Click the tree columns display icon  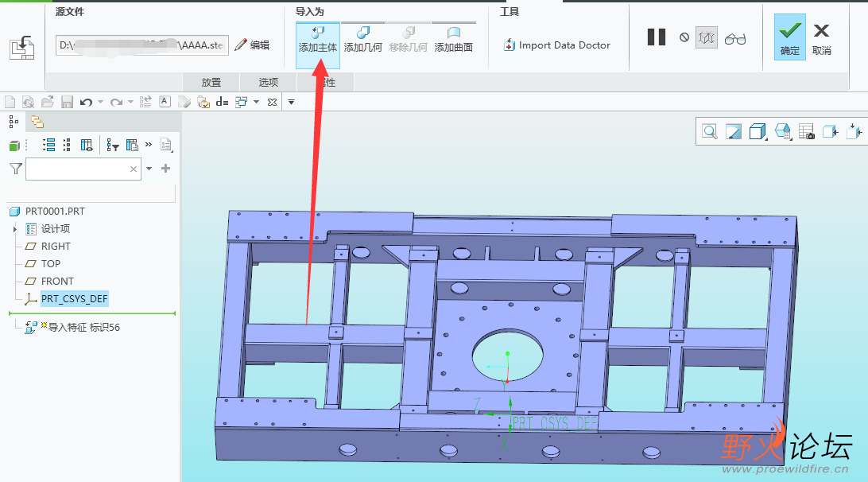pyautogui.click(x=87, y=145)
